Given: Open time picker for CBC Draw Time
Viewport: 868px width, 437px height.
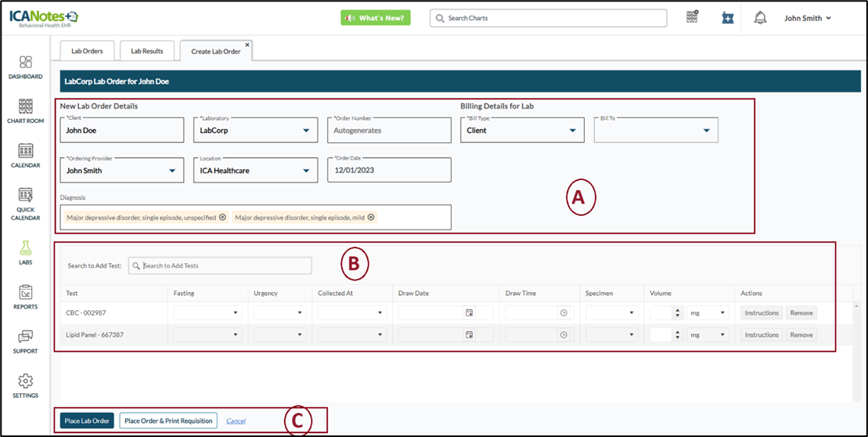Looking at the screenshot, I should [x=563, y=312].
